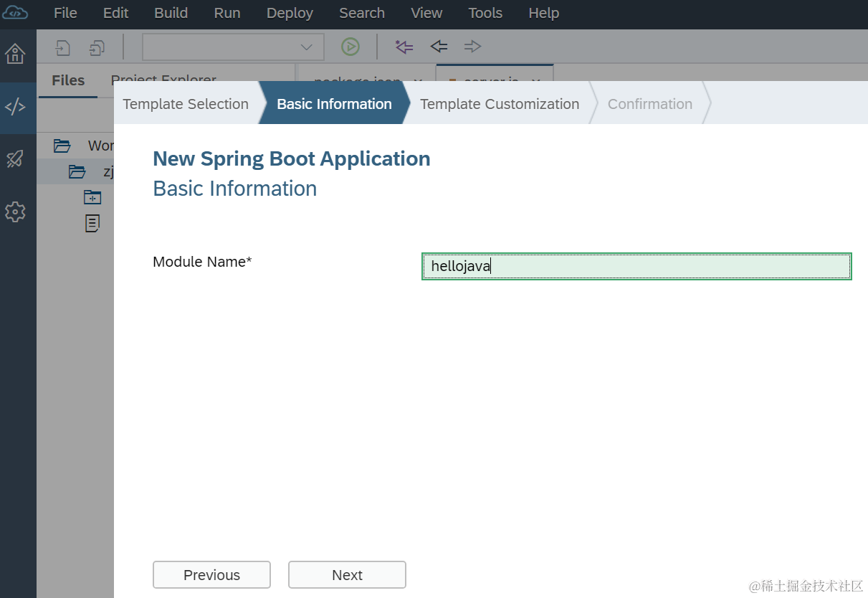Open the View menu
This screenshot has height=598, width=868.
pyautogui.click(x=426, y=13)
